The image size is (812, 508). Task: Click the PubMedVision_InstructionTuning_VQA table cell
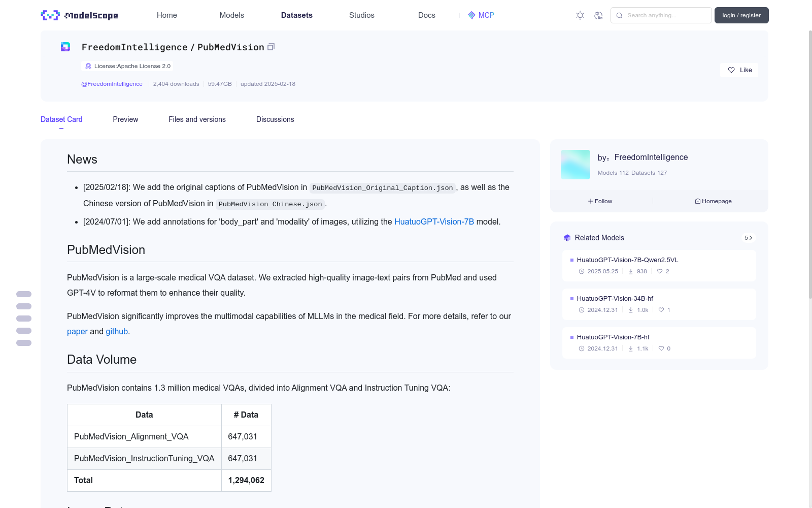(x=144, y=459)
